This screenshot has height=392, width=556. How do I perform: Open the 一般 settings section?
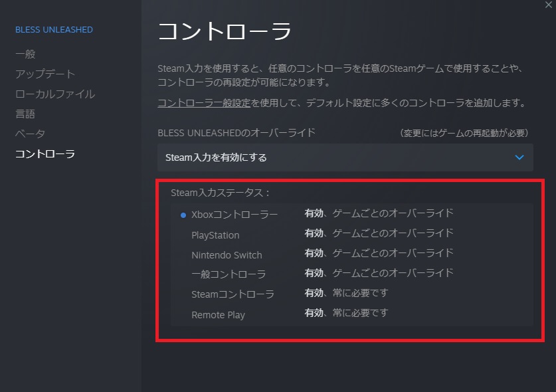pos(25,54)
